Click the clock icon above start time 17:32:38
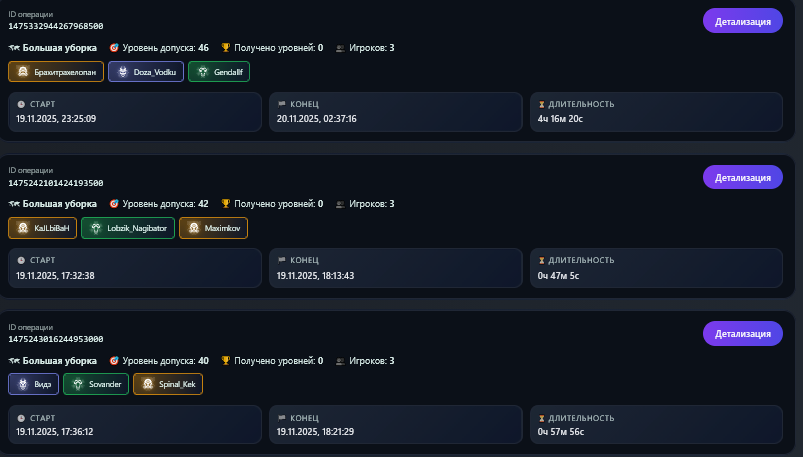 [21, 260]
